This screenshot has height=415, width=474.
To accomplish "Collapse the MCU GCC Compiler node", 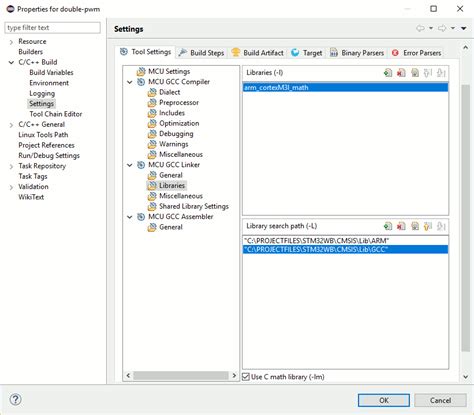I will (130, 82).
